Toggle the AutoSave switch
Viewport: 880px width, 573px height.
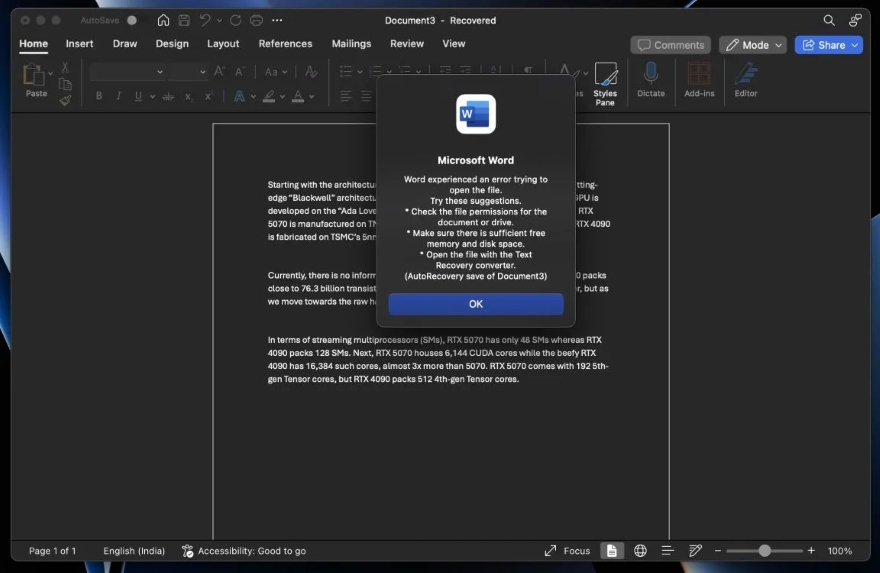[132, 20]
